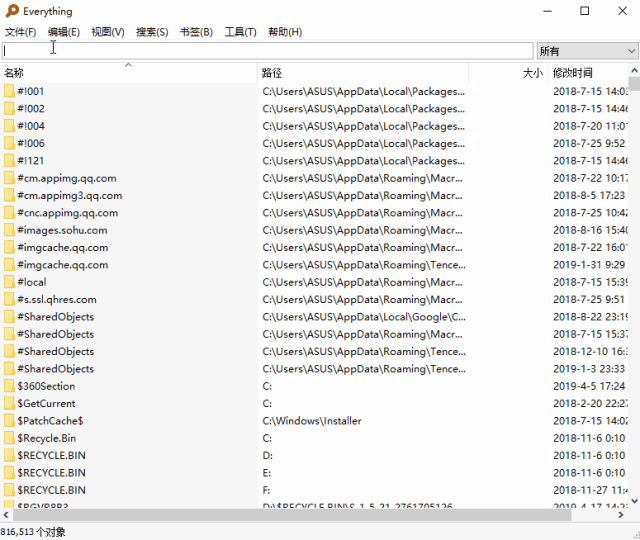Click the C:\Windows\Installer path cell
The image size is (640, 540).
[312, 421]
